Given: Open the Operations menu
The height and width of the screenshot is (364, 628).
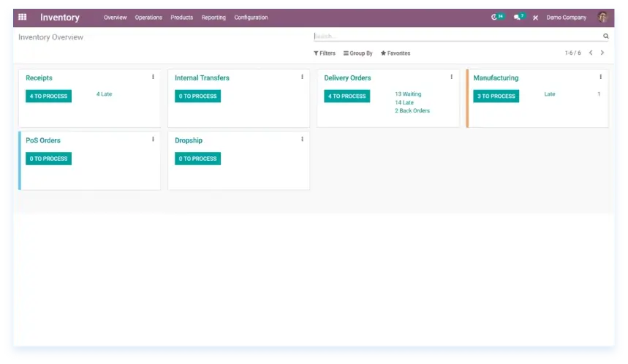Looking at the screenshot, I should (148, 18).
